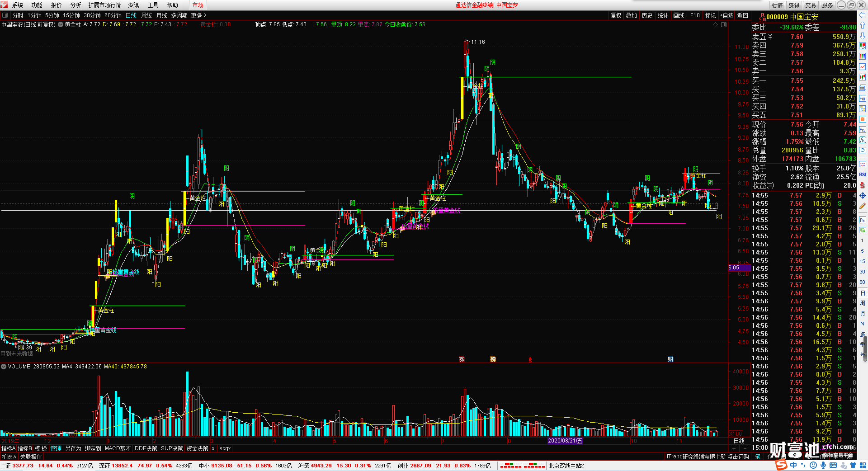Click the Sogou microphone voice input icon
Screen dimensions: 868x471
coord(823,465)
